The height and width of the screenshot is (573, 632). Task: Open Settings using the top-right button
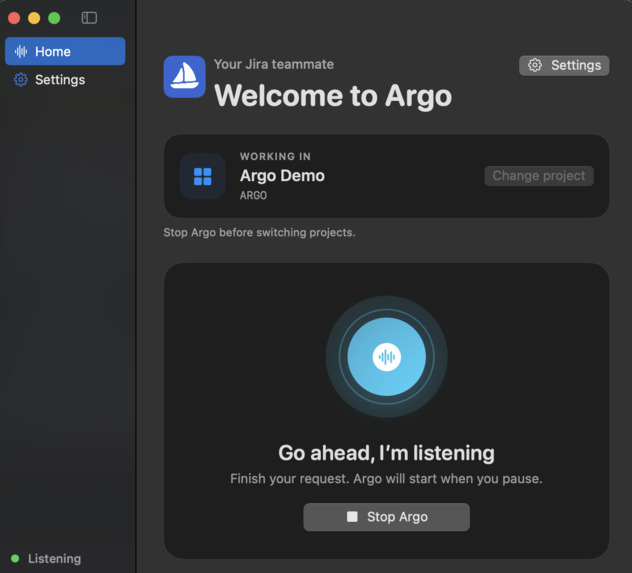(x=564, y=65)
